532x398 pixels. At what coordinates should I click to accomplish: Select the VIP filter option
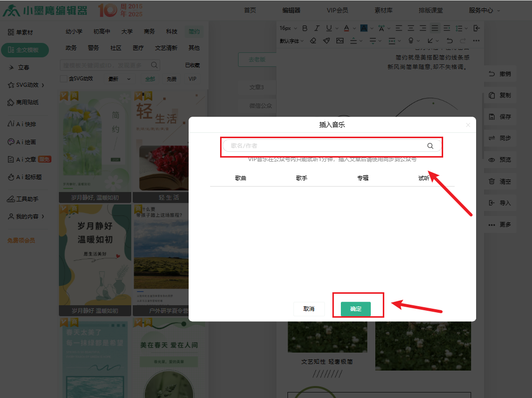coord(192,79)
